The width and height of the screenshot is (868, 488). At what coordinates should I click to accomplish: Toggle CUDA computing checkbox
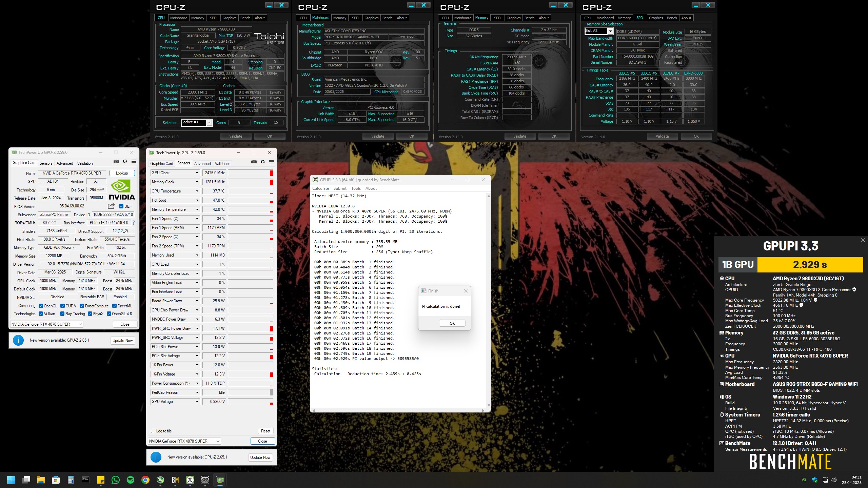tap(62, 306)
